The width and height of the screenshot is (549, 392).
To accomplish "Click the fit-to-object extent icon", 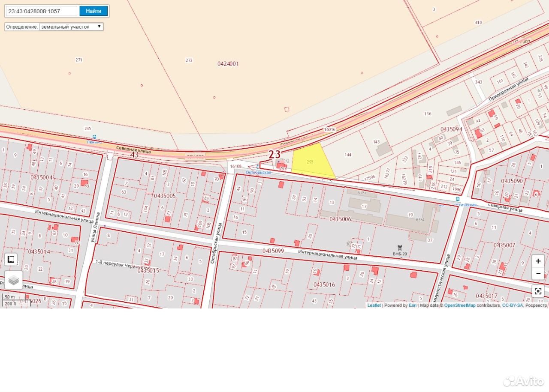I will pos(538,291).
